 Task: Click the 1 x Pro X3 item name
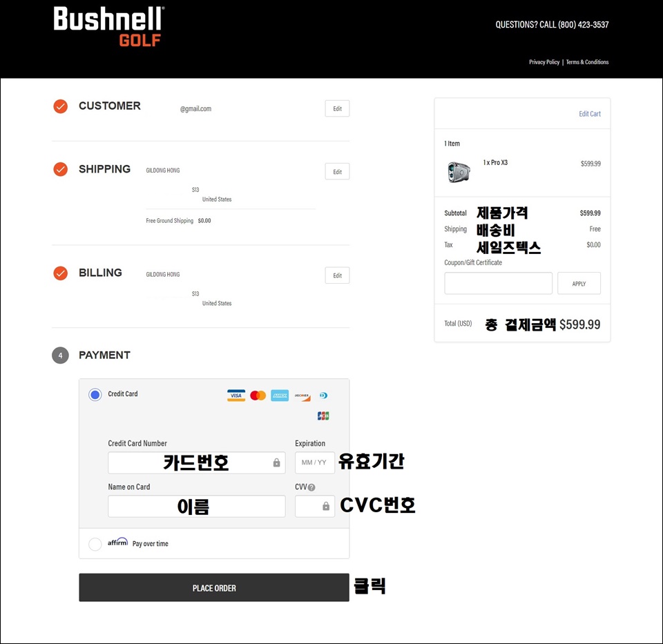click(x=495, y=163)
